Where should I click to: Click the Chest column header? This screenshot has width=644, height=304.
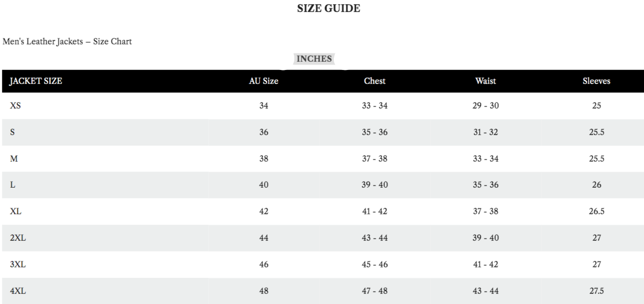[375, 81]
